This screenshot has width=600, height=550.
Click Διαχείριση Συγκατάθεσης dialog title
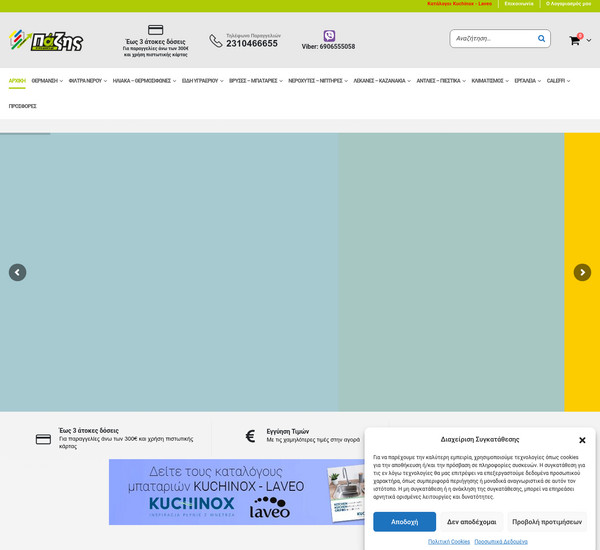[x=480, y=439]
